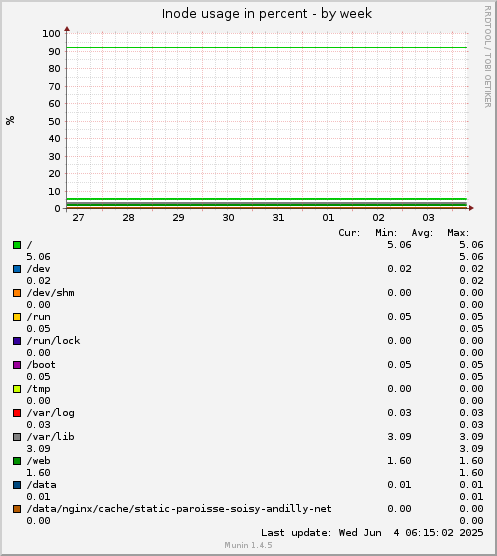Click the '/dev' legend label

tap(39, 269)
